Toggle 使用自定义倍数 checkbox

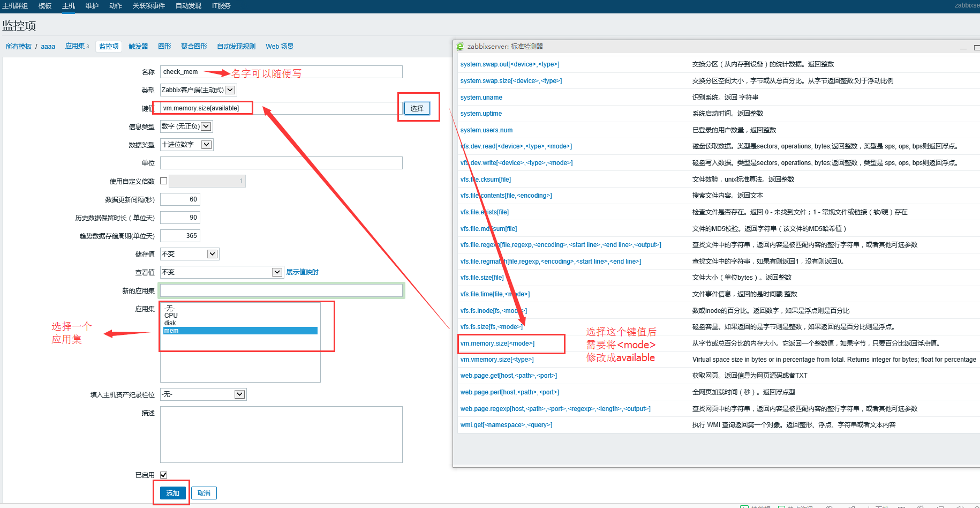coord(164,181)
